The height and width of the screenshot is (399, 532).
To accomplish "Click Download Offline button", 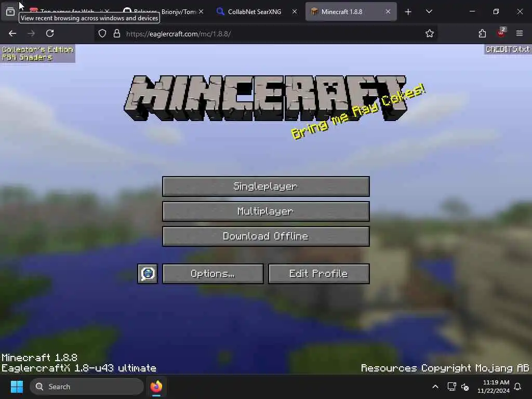I will click(265, 236).
